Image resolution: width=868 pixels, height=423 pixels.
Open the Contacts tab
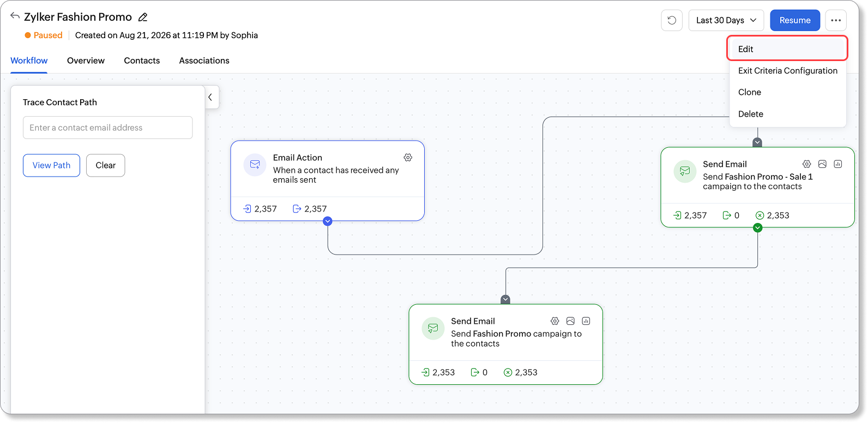pos(142,61)
